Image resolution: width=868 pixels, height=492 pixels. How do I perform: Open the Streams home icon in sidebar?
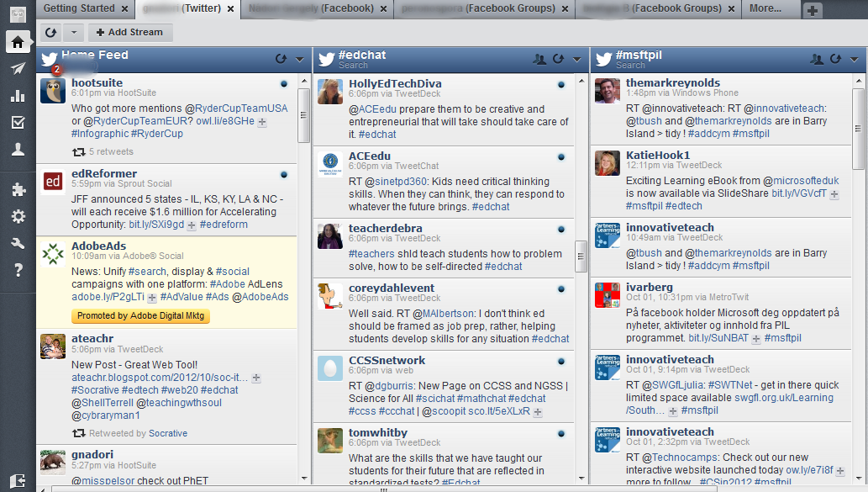(x=18, y=42)
